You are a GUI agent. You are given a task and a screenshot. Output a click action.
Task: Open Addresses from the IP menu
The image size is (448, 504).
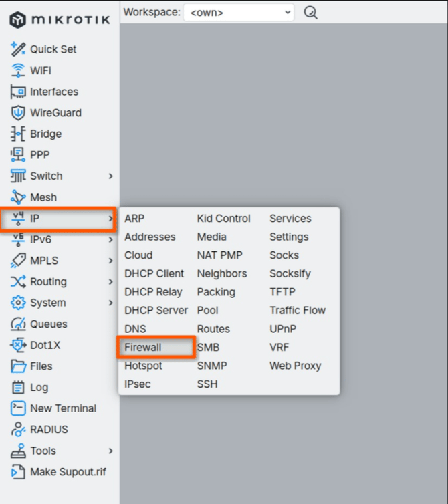pyautogui.click(x=150, y=237)
